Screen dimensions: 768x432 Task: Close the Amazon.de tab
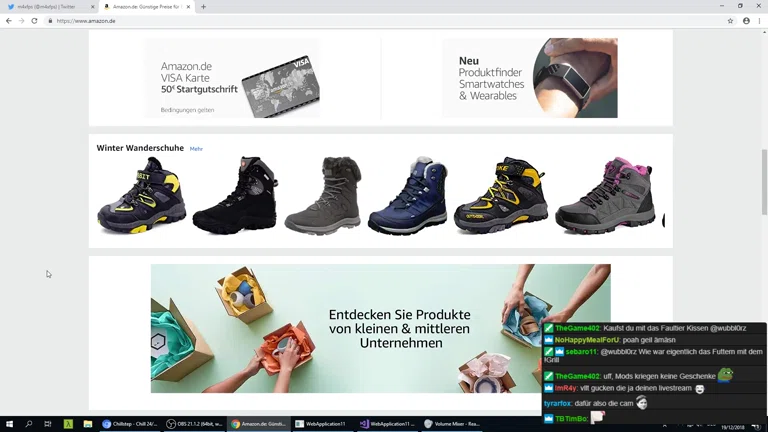(x=188, y=7)
